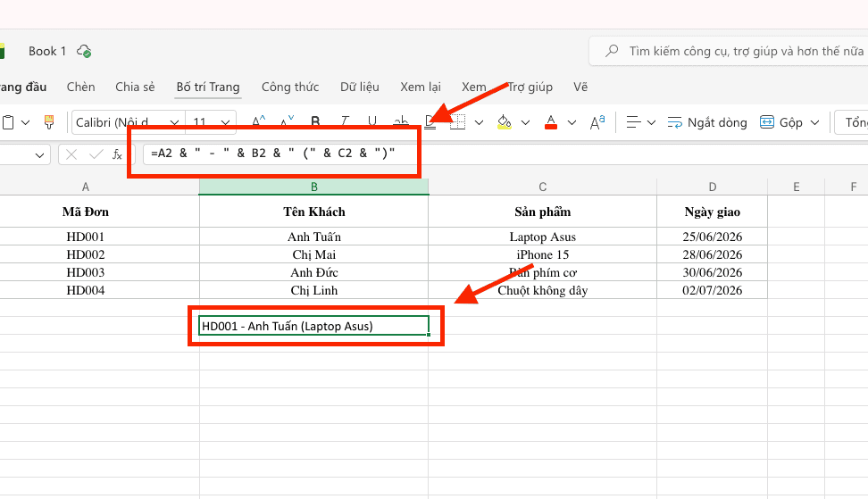Click the Paste clipboard icon
Viewport: 868px width, 499px height.
(8, 122)
